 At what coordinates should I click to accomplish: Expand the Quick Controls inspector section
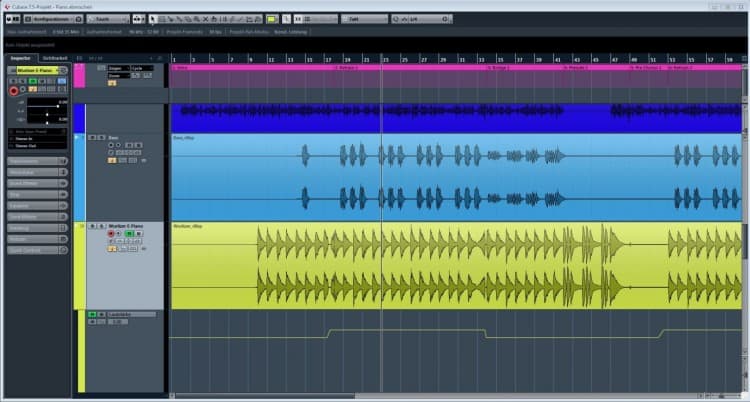[38, 250]
